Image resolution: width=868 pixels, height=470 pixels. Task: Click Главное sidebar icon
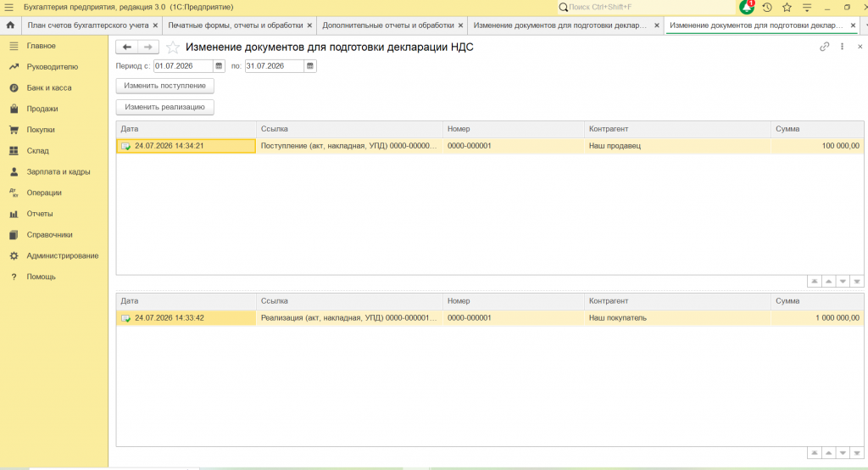click(14, 46)
